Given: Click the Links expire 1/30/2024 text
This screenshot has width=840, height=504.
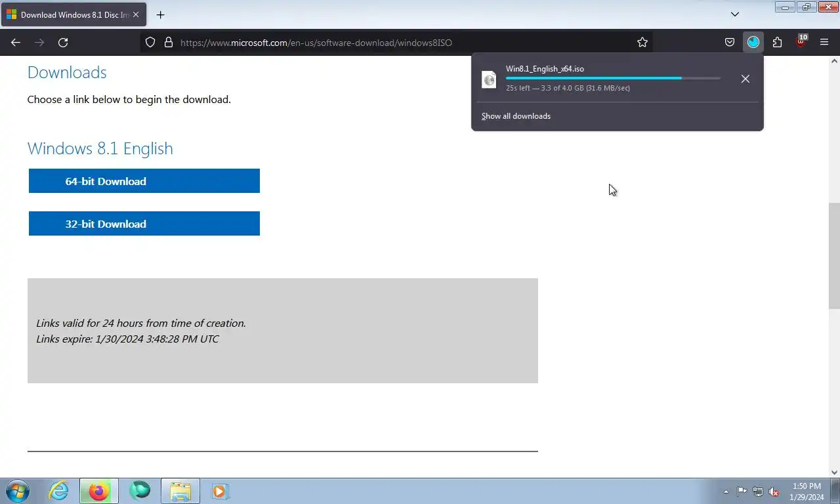Looking at the screenshot, I should click(127, 339).
